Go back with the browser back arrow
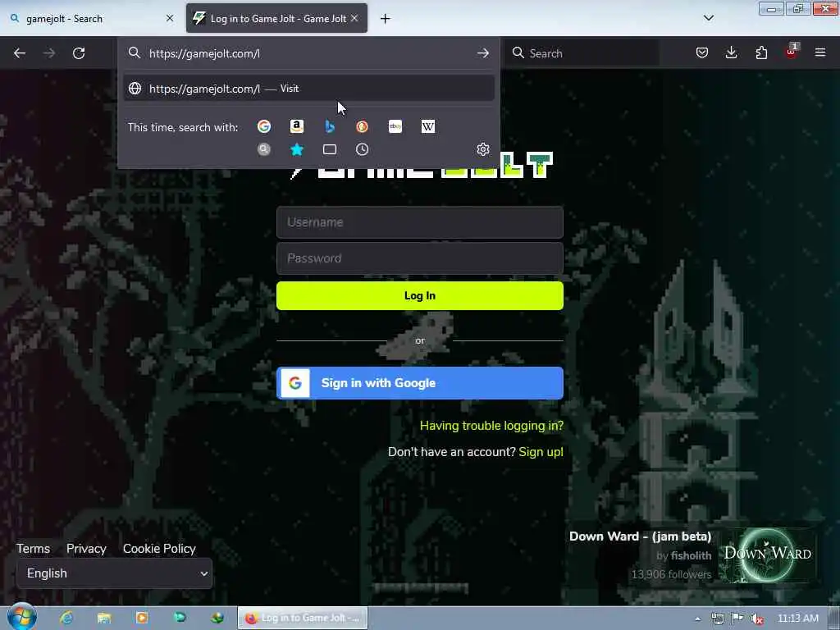 20,53
